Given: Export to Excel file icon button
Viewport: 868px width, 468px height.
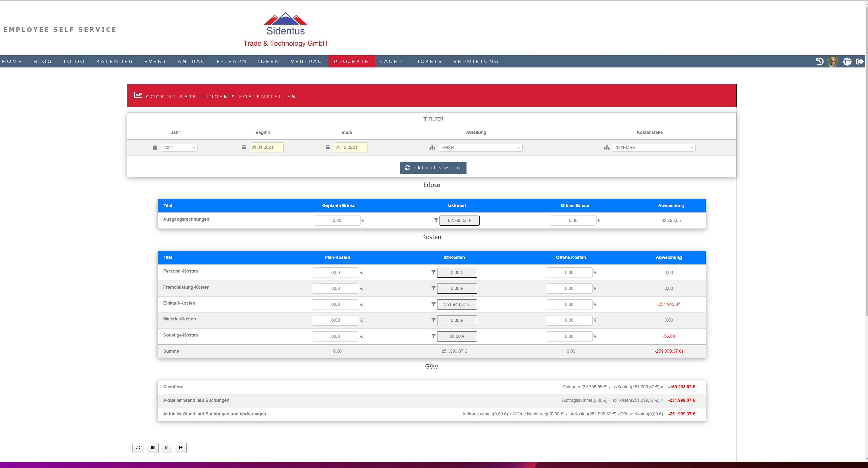Looking at the screenshot, I should (167, 447).
